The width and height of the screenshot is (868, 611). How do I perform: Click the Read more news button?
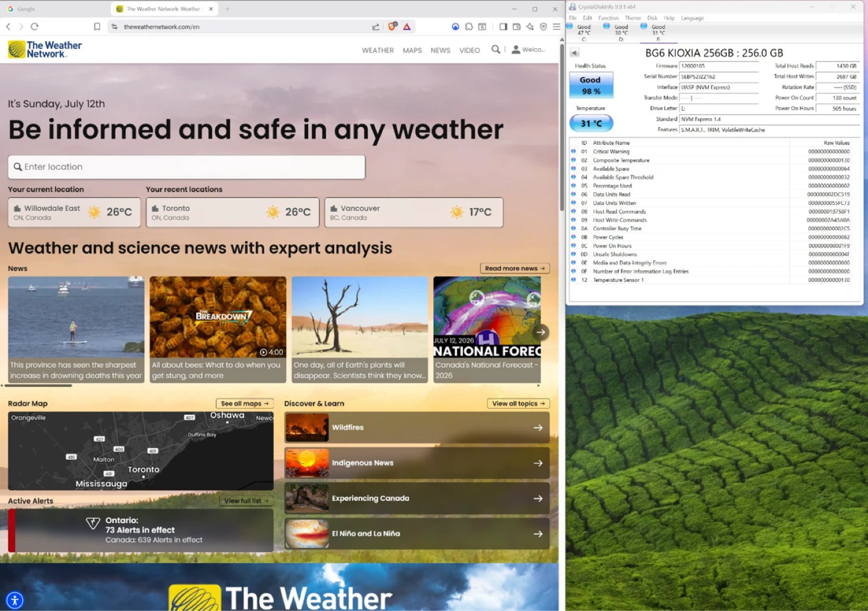[515, 269]
